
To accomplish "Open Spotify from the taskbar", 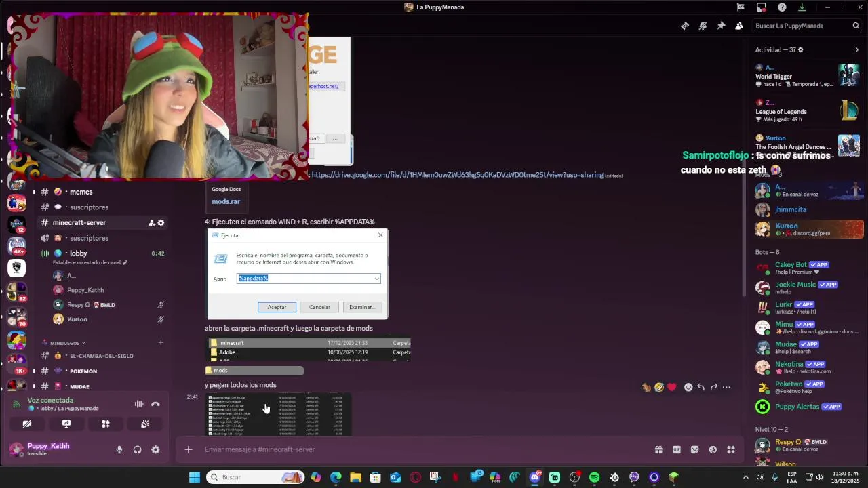I will 595,477.
